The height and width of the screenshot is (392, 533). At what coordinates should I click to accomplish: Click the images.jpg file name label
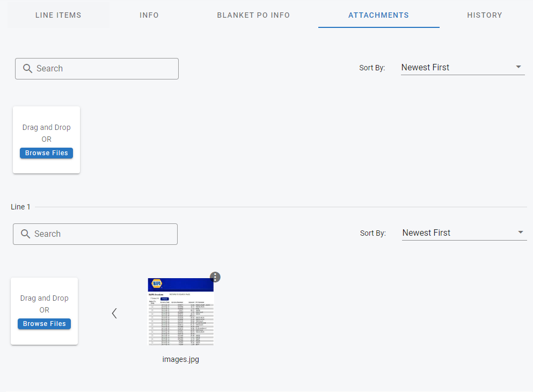[x=180, y=359]
